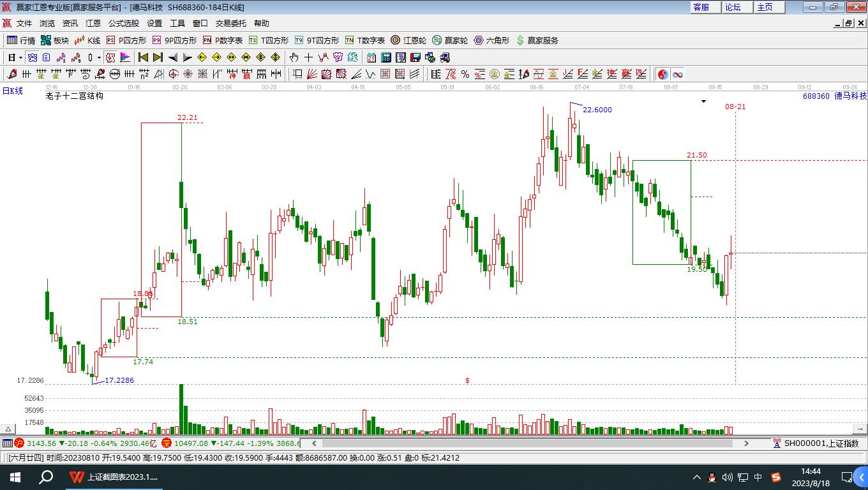Open the 设置 menu
The image size is (868, 490).
(x=154, y=24)
